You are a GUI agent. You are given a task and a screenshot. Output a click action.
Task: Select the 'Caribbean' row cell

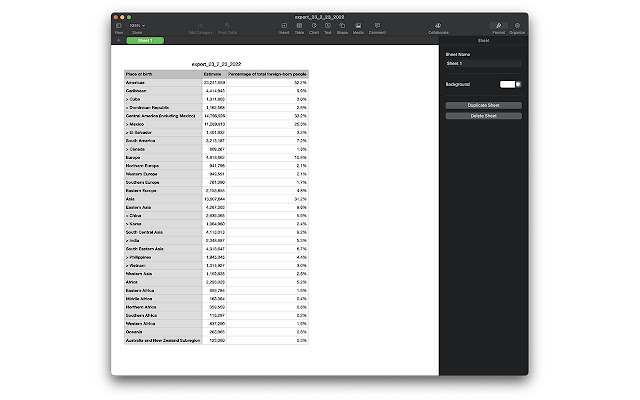163,91
